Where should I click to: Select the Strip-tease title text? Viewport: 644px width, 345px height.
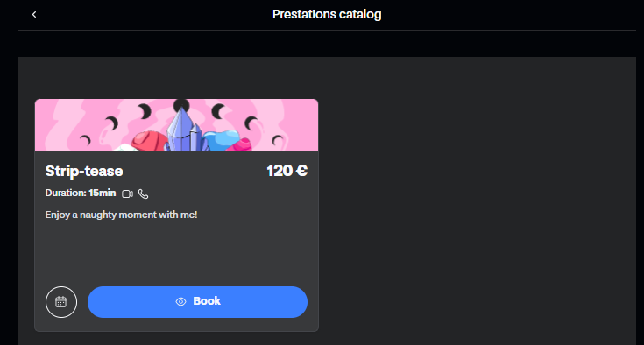[84, 171]
